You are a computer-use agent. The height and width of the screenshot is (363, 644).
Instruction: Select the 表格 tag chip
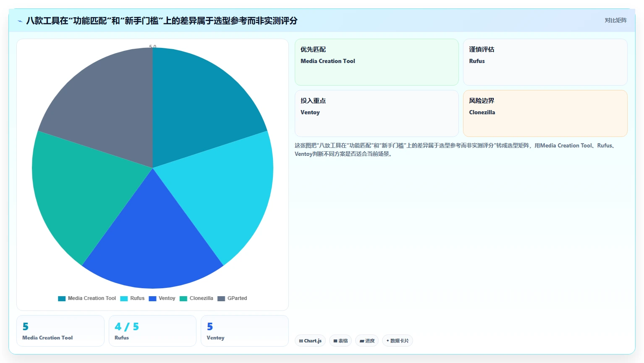pos(340,341)
